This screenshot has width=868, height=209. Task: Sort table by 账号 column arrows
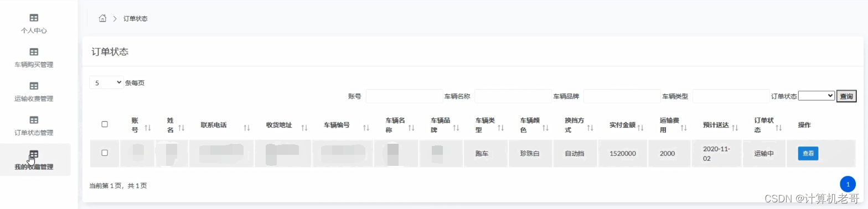(x=147, y=128)
